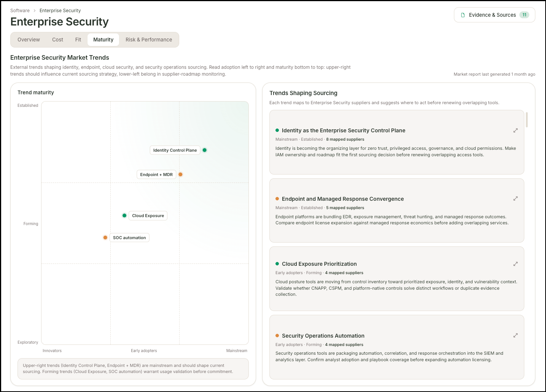Click the trends list scrollbar thumb
Viewport: 546px width, 392px height.
point(527,119)
